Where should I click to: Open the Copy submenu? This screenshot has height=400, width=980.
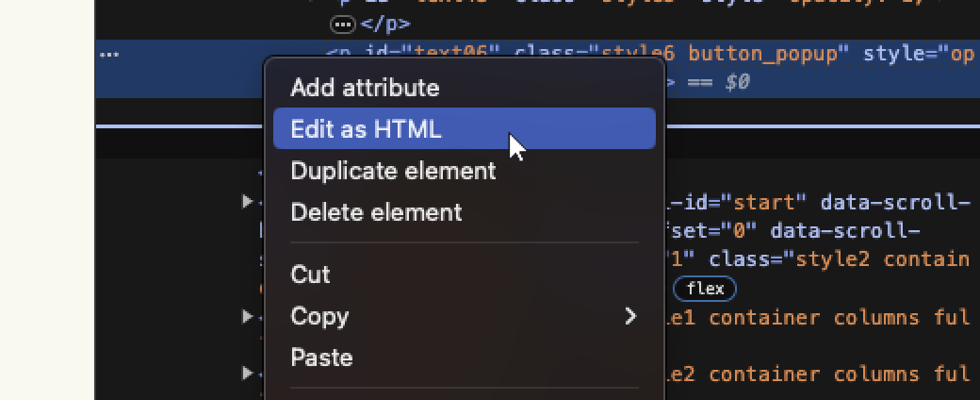click(x=464, y=316)
